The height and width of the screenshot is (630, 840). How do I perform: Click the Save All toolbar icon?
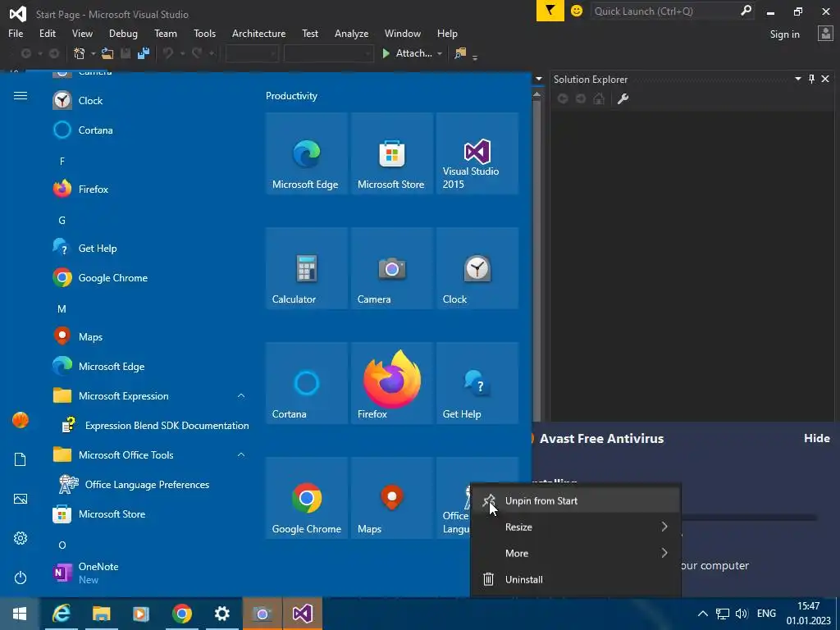click(x=144, y=53)
